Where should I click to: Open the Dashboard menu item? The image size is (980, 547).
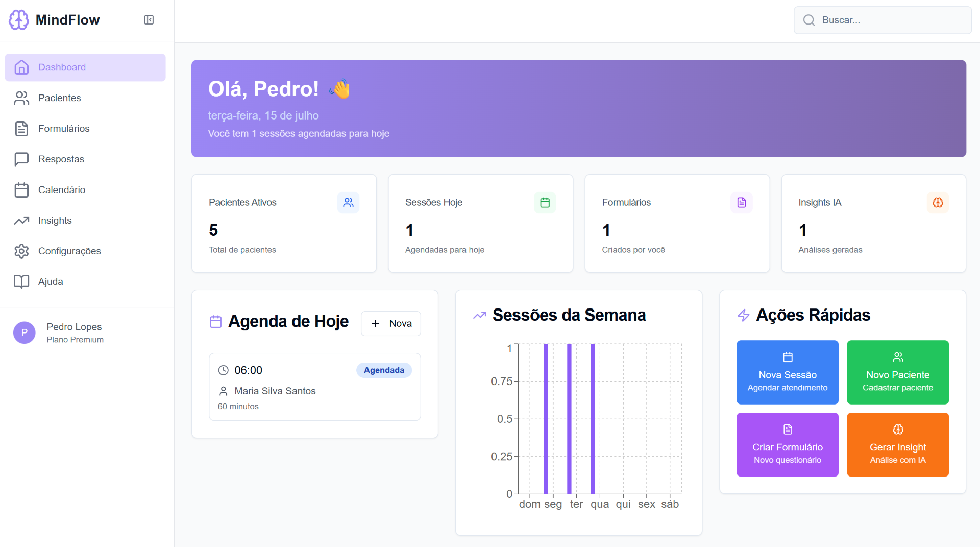pos(85,67)
